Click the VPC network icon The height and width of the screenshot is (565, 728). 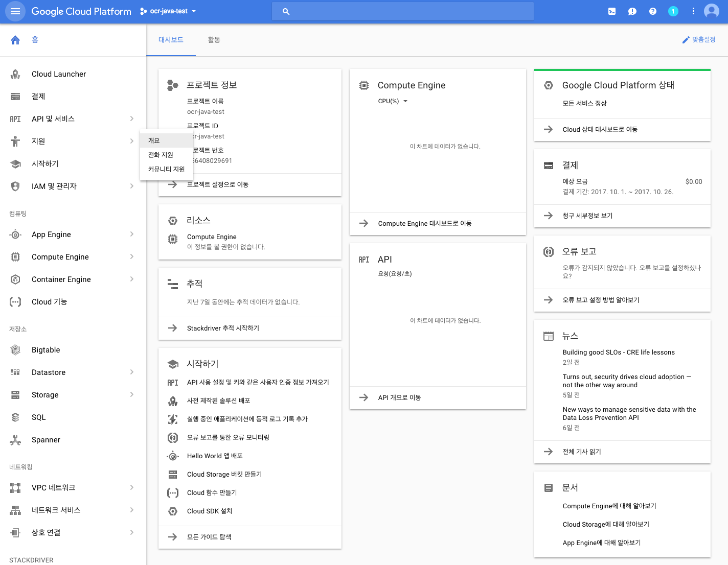coord(15,488)
